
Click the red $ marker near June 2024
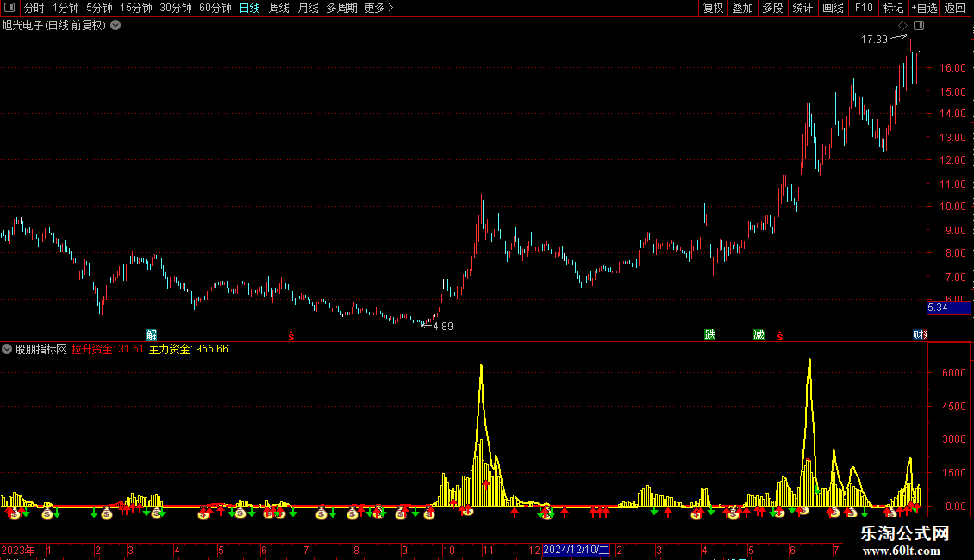(x=779, y=336)
